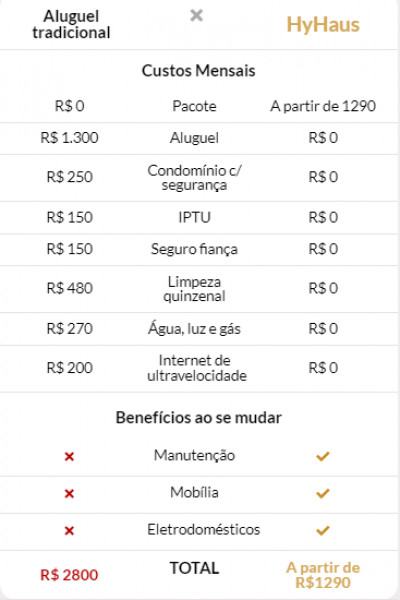This screenshot has width=400, height=600.
Task: Select the Pacote row label
Action: (194, 106)
